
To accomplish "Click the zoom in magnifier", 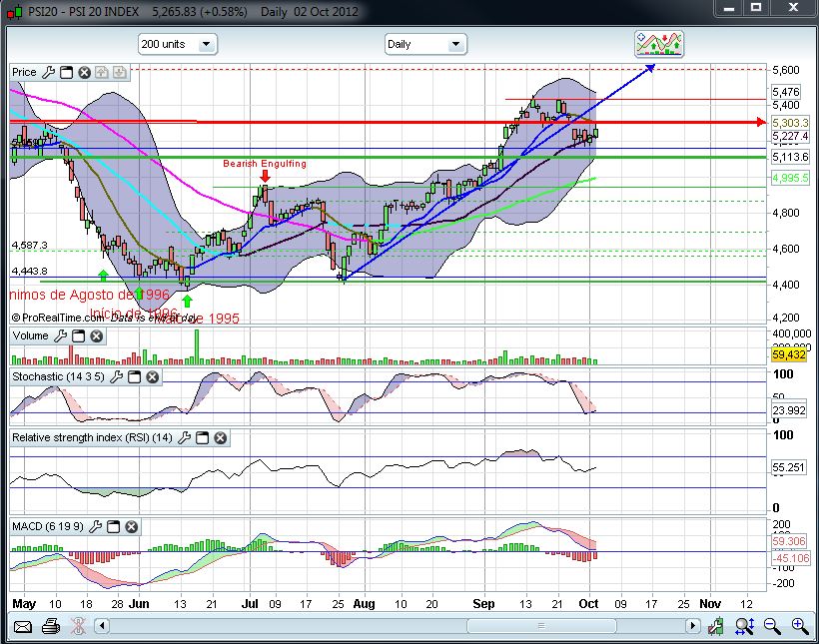I will [x=800, y=626].
